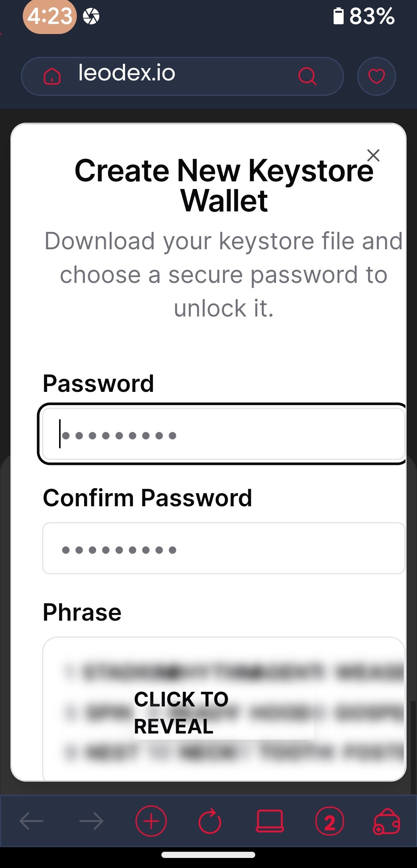Tap the home icon in address bar
Image resolution: width=417 pixels, height=868 pixels.
[52, 76]
